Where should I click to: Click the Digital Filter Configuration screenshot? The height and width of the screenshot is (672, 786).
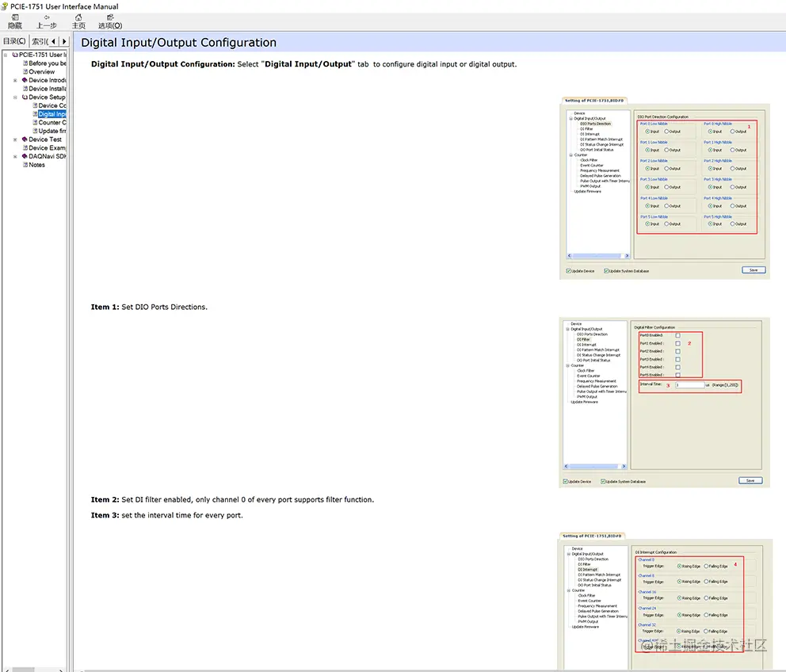pyautogui.click(x=664, y=403)
